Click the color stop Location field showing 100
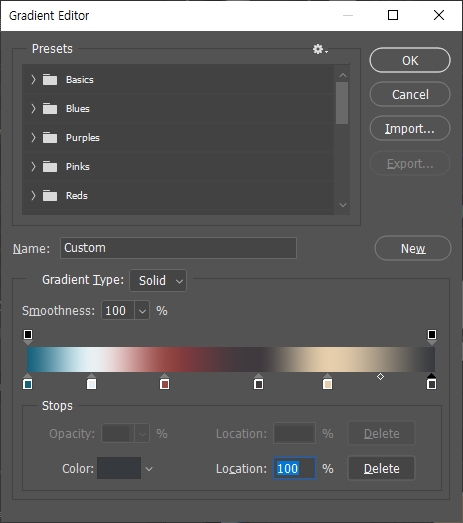 click(x=294, y=468)
